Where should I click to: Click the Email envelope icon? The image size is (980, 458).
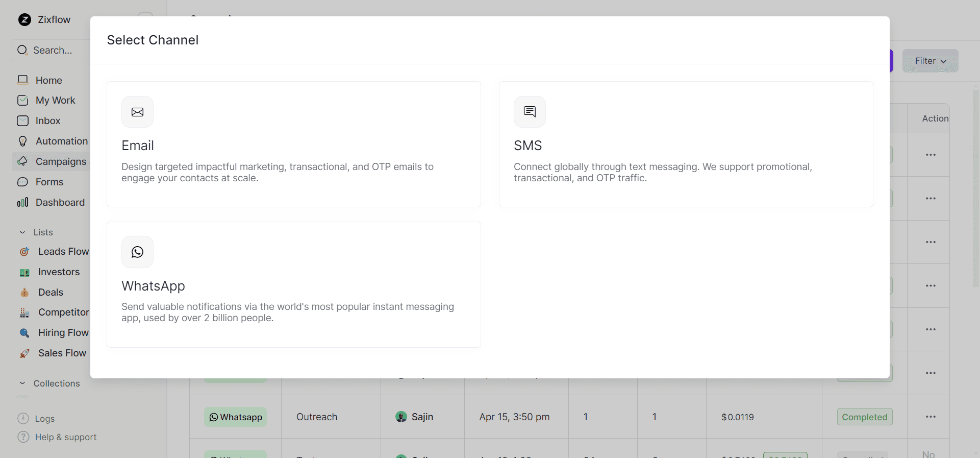pyautogui.click(x=137, y=112)
